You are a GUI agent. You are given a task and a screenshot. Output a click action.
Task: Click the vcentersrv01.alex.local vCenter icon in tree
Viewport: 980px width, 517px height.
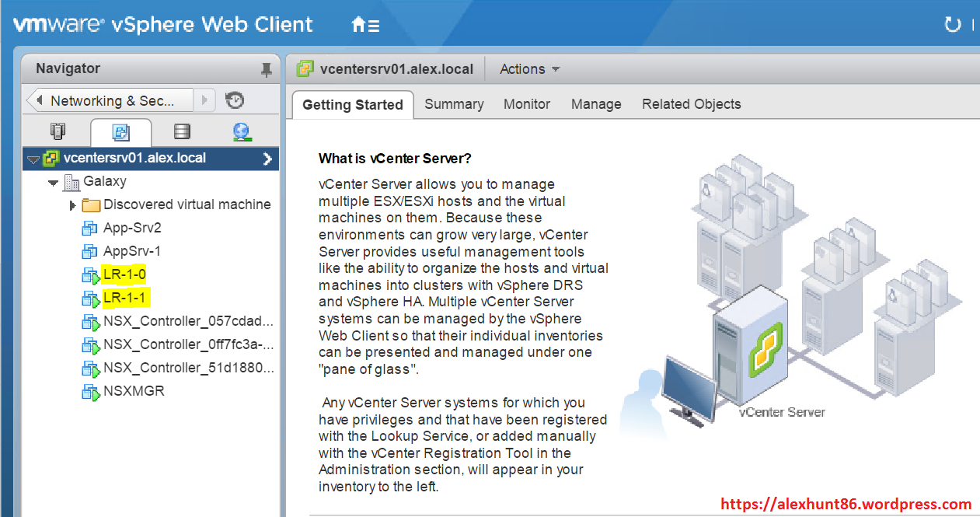tap(51, 159)
